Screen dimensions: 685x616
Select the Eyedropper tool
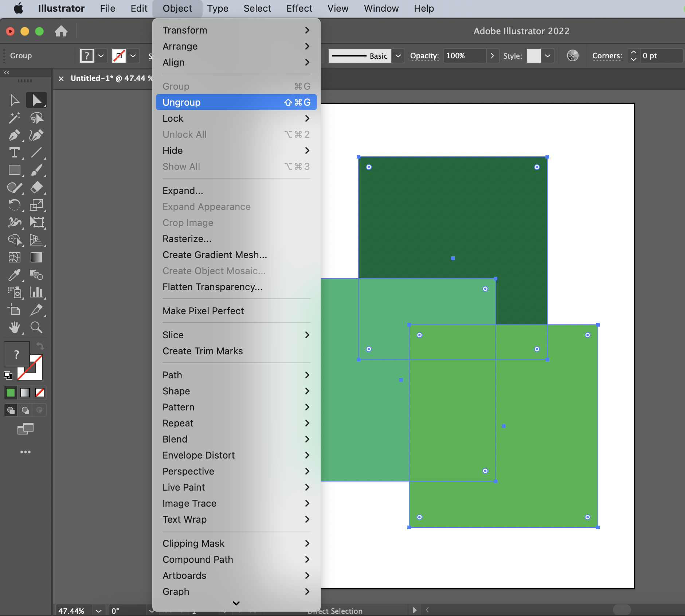click(14, 275)
